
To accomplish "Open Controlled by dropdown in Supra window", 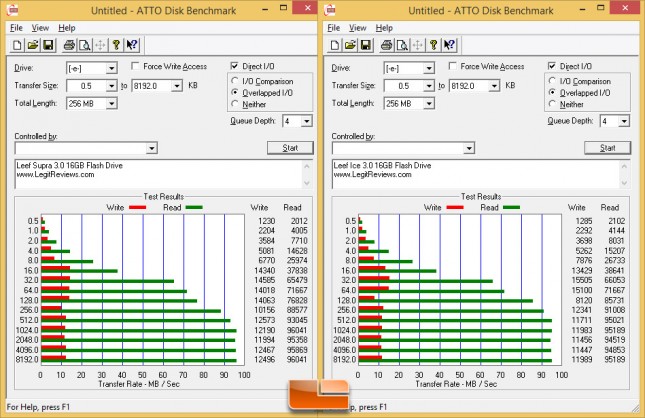I will tap(152, 148).
